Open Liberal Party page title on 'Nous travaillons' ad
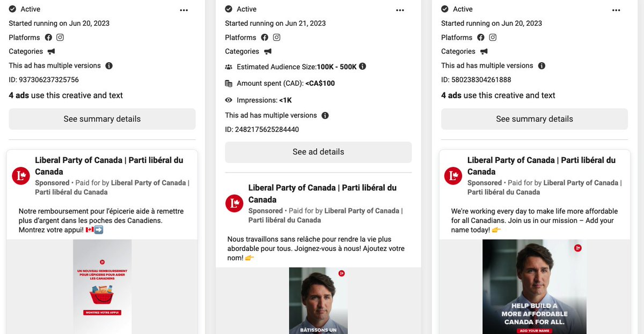This screenshot has height=334, width=644. [x=323, y=194]
